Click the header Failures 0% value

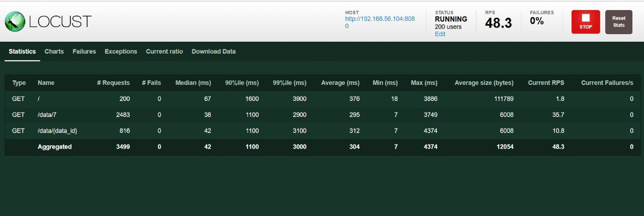(x=537, y=21)
